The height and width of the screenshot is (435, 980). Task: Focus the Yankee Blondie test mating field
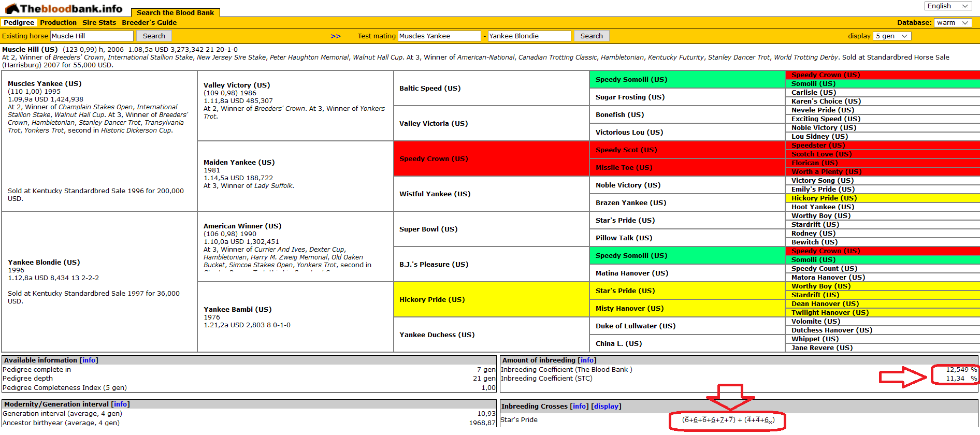529,36
